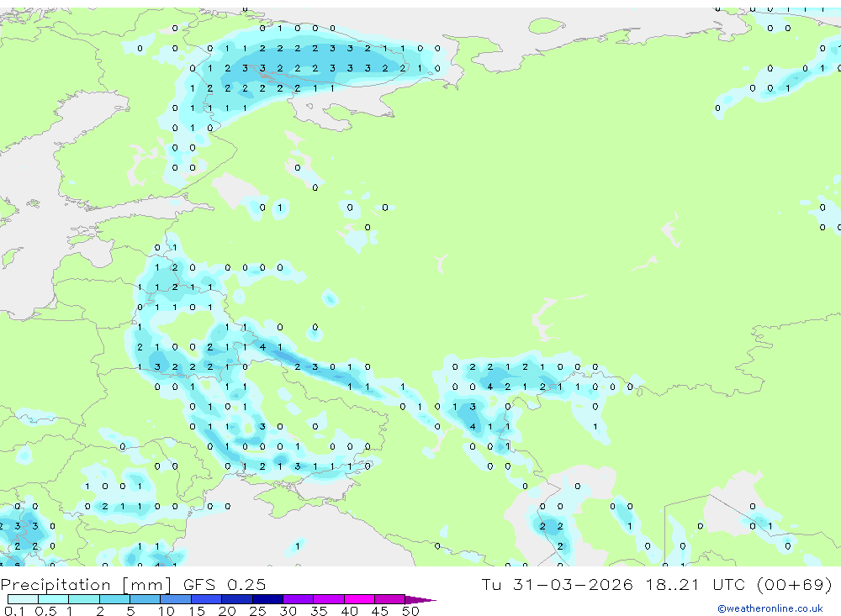Pick the 15–20 mm legend color swatch
This screenshot has width=841, height=616.
point(207,599)
